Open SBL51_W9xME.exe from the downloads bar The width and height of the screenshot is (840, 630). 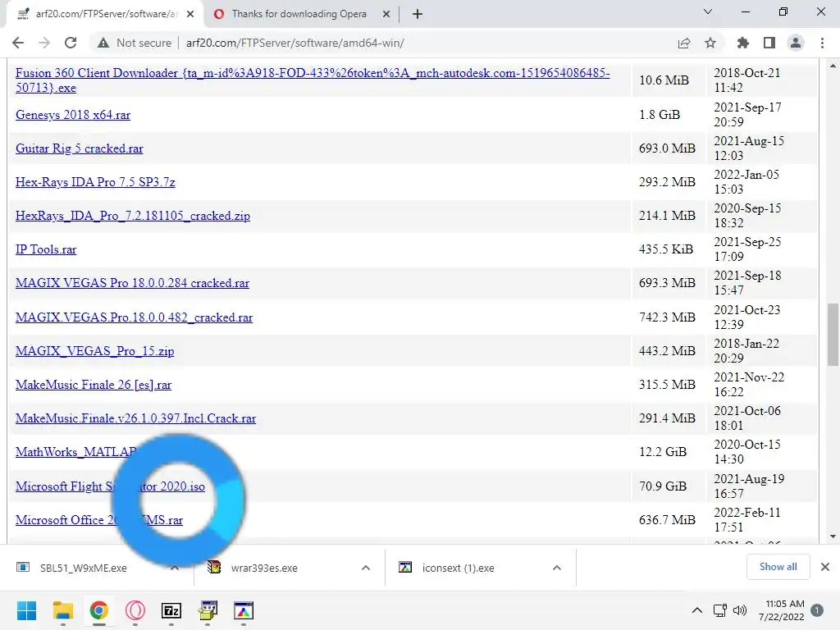pos(83,568)
